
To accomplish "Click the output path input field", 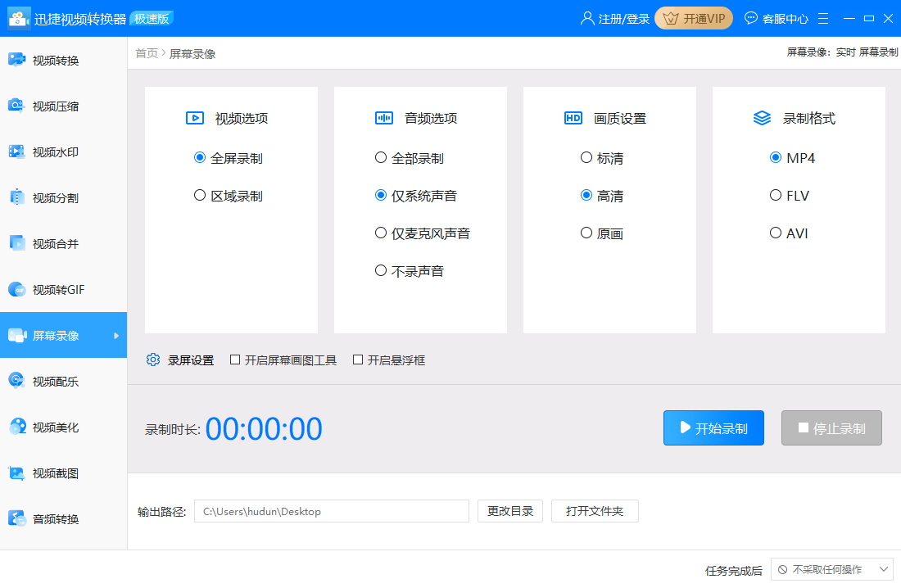I will (331, 510).
